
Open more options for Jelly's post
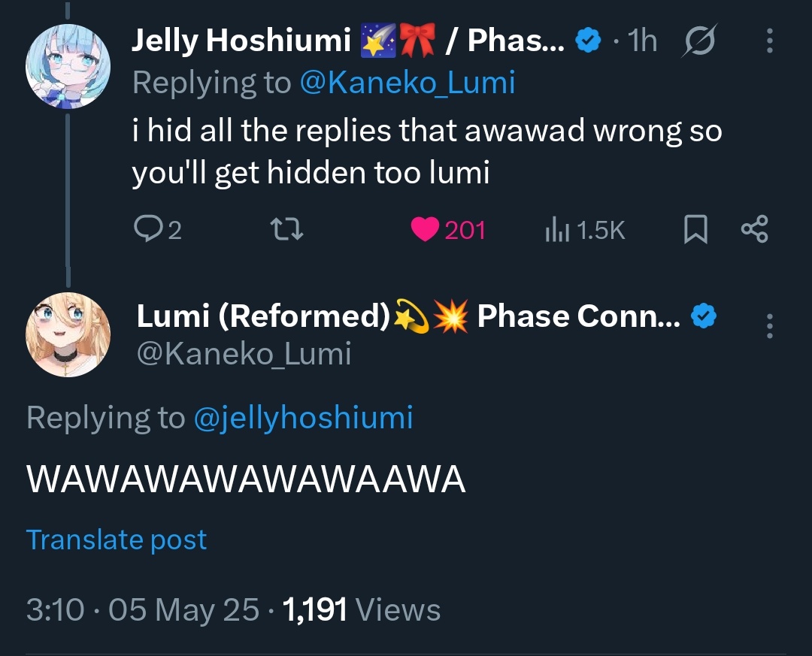pyautogui.click(x=769, y=42)
